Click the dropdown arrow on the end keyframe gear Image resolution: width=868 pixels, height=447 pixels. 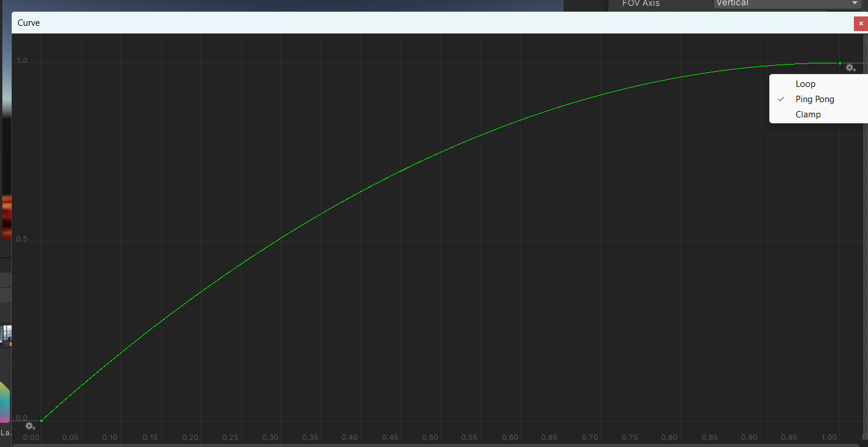click(x=856, y=70)
